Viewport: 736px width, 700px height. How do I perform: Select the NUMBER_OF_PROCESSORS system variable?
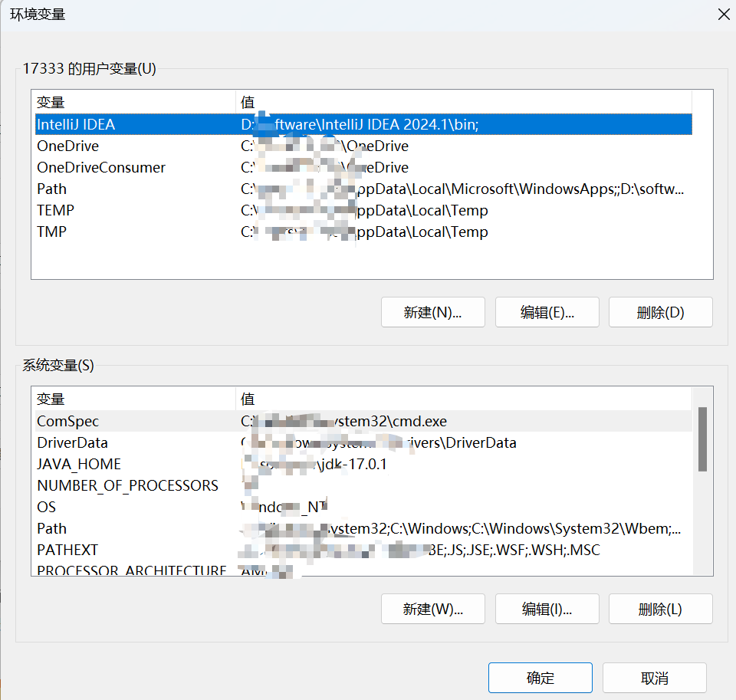point(363,485)
